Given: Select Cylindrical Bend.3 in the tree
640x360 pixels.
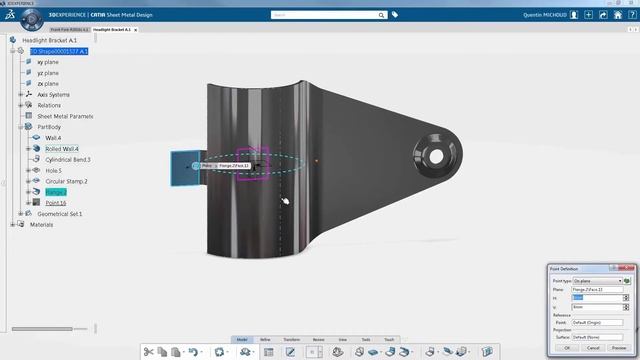Looking at the screenshot, I should (68, 160).
